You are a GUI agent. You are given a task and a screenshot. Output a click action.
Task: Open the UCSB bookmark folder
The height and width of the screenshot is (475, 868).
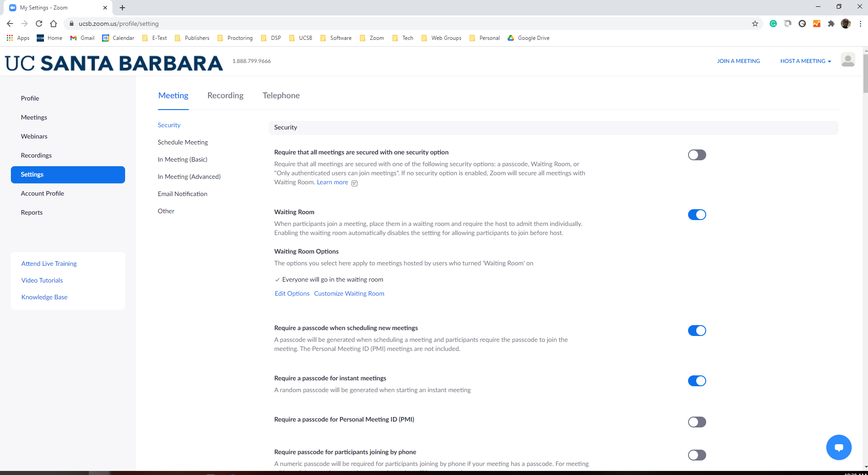coord(301,38)
